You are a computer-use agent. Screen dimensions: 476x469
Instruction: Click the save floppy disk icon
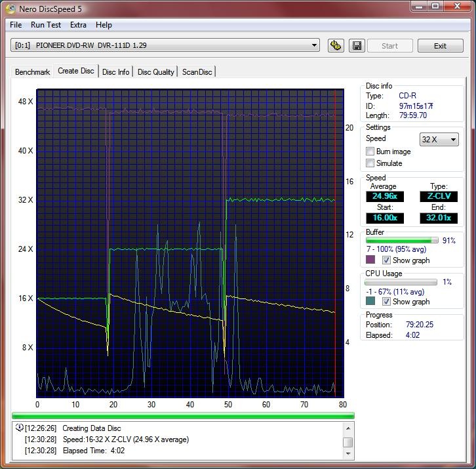pyautogui.click(x=357, y=46)
